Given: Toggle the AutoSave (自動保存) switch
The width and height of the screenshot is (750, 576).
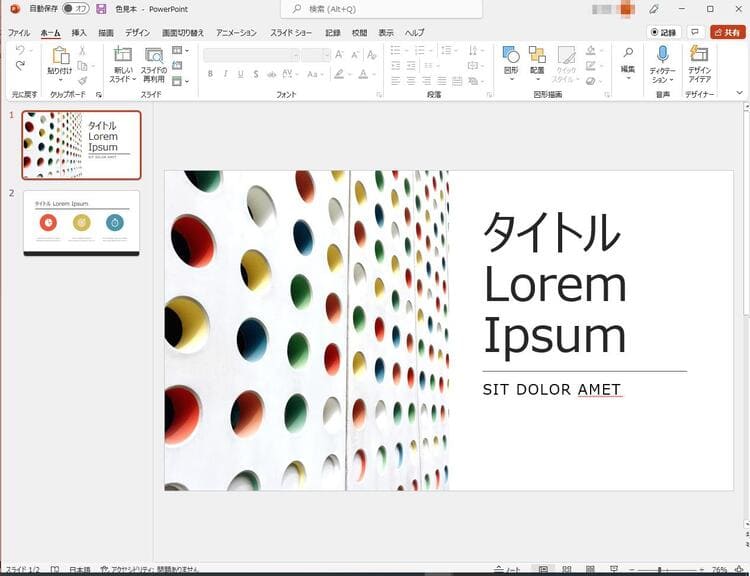Looking at the screenshot, I should [x=76, y=9].
